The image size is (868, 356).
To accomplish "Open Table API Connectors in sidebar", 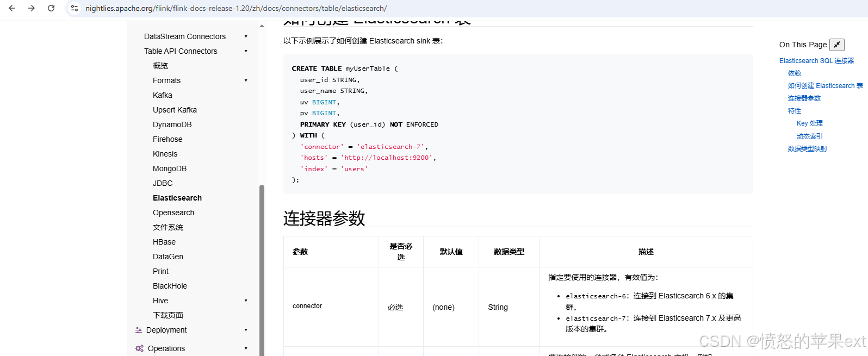I will coord(181,51).
